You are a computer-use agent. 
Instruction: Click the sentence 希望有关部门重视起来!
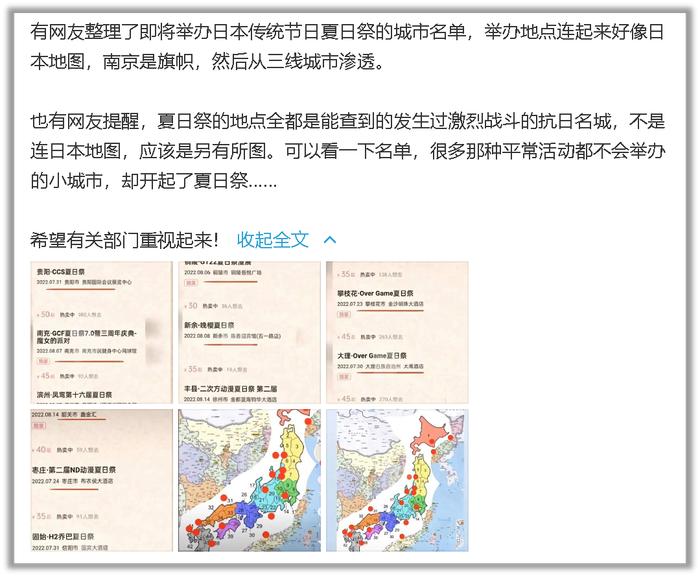pos(124,240)
